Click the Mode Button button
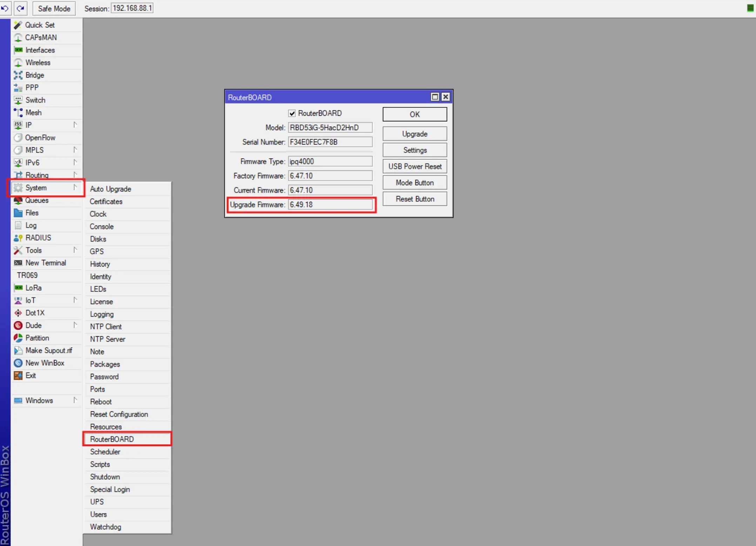 415,183
